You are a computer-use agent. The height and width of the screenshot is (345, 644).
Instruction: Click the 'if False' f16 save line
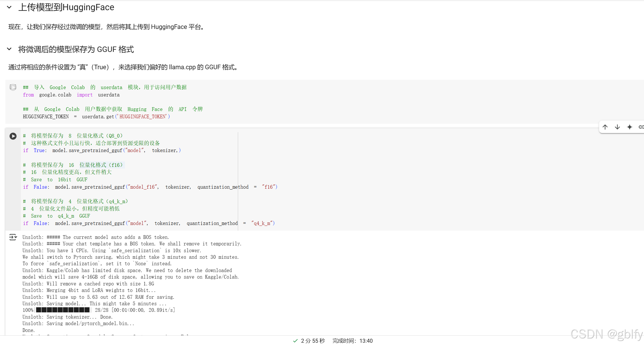pyautogui.click(x=150, y=187)
